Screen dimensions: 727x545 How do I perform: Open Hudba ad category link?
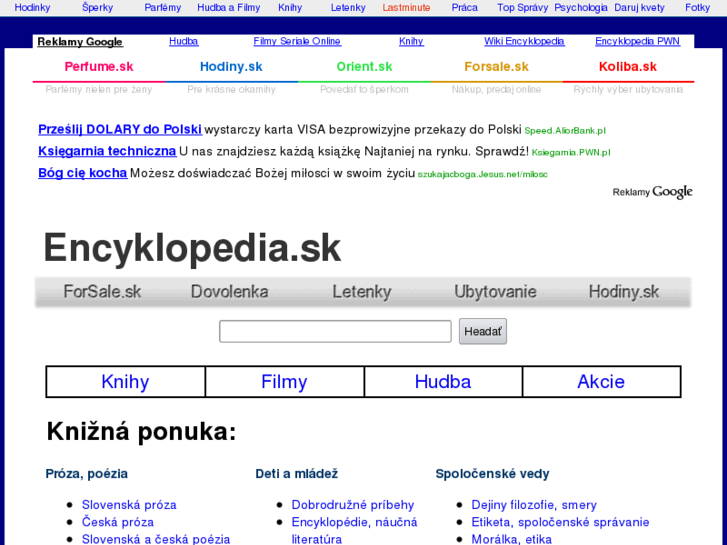tap(184, 41)
